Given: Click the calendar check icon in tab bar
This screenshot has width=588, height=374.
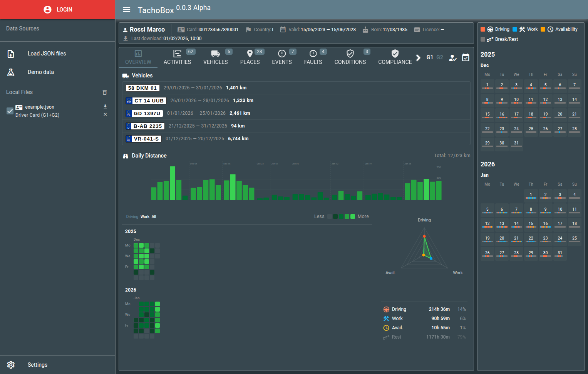Looking at the screenshot, I should 466,57.
